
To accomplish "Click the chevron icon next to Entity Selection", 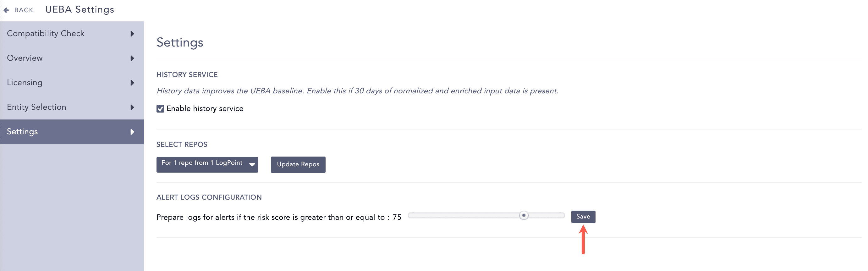I will click(132, 107).
